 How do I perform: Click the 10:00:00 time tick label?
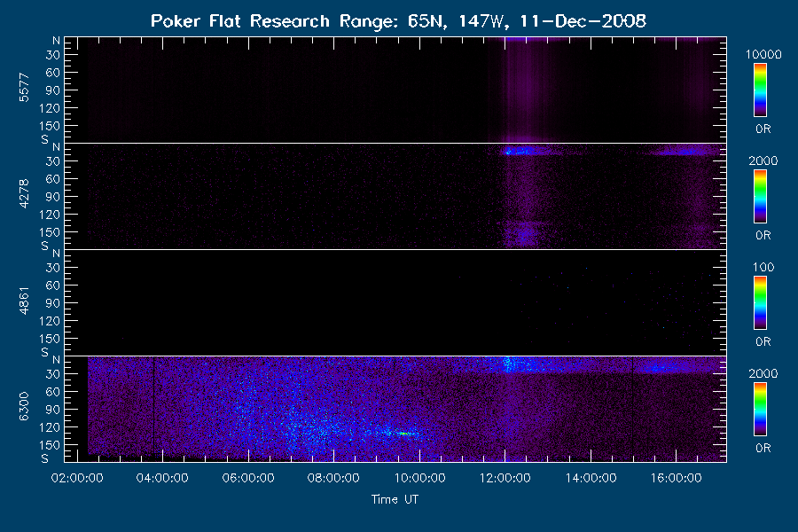(x=420, y=478)
